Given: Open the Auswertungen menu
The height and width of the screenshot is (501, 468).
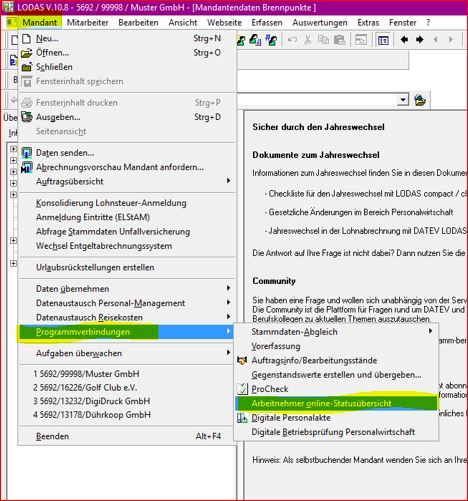Looking at the screenshot, I should point(320,23).
